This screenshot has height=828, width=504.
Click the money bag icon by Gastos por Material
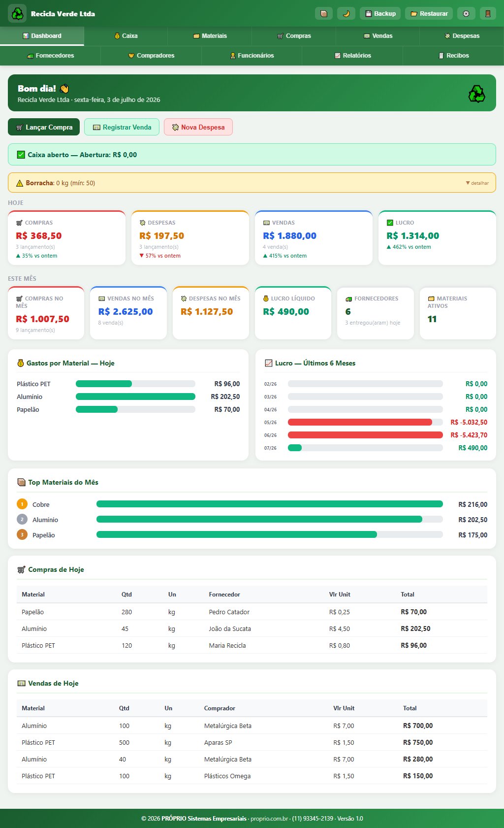click(21, 363)
